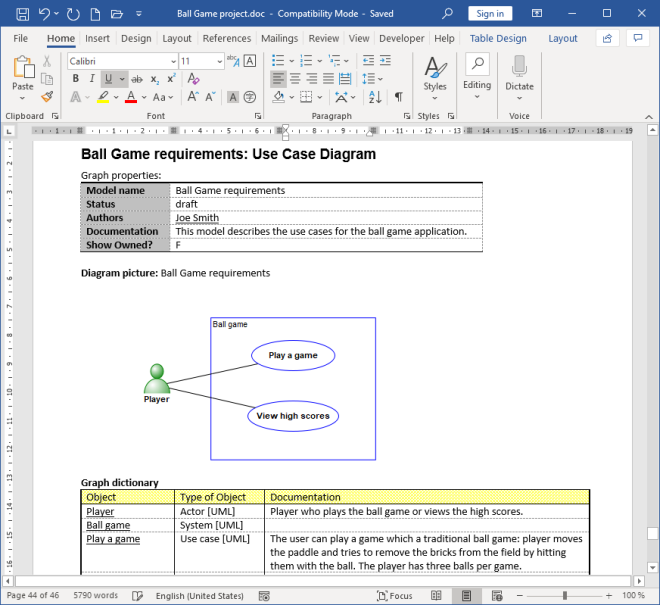Click the Show/Hide paragraph marks icon
Screen dimensions: 660x605
pyautogui.click(x=398, y=97)
